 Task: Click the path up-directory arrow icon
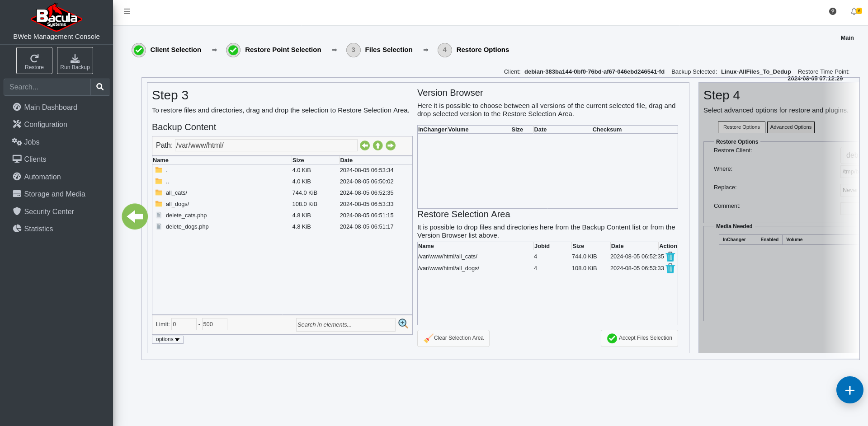[x=378, y=145]
